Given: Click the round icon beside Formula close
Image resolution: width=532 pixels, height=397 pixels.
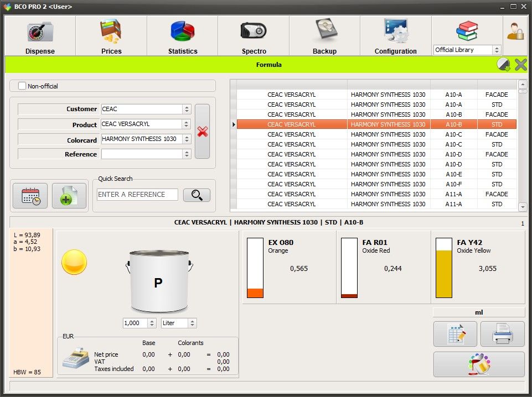Looking at the screenshot, I should (x=504, y=64).
